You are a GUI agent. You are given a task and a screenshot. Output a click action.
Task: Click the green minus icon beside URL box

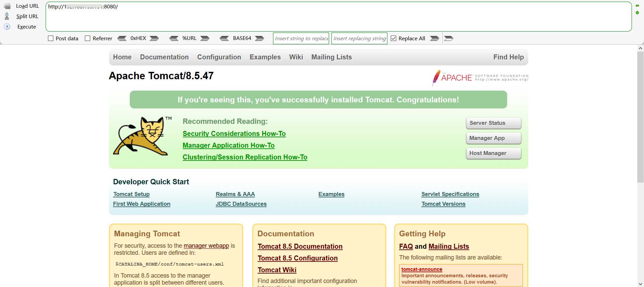pyautogui.click(x=637, y=6)
